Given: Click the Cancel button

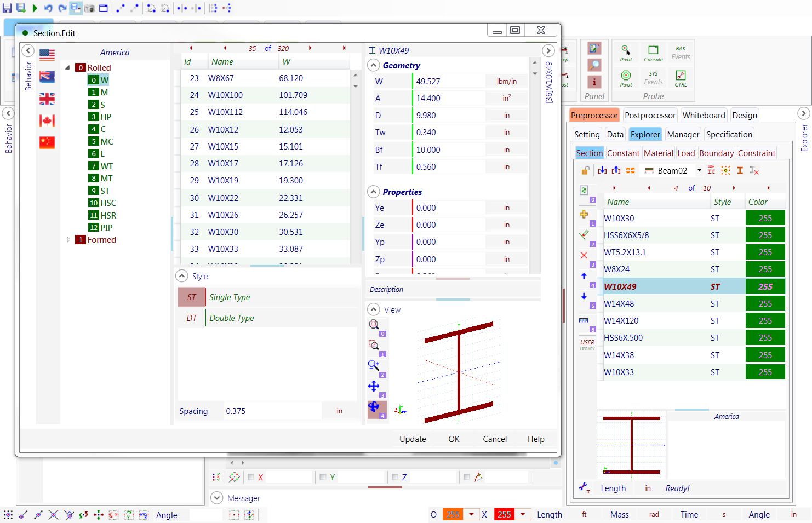Looking at the screenshot, I should 495,439.
